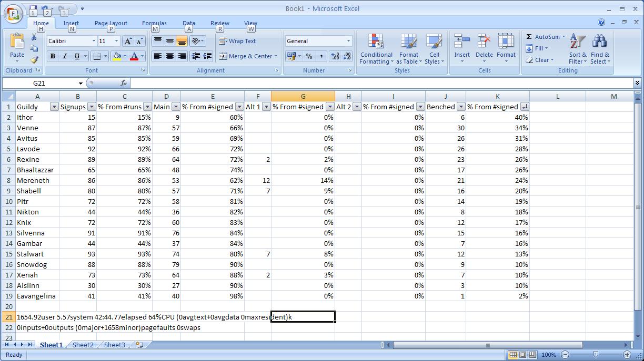Toggle Underline formatting
This screenshot has width=644, height=361.
click(x=77, y=56)
